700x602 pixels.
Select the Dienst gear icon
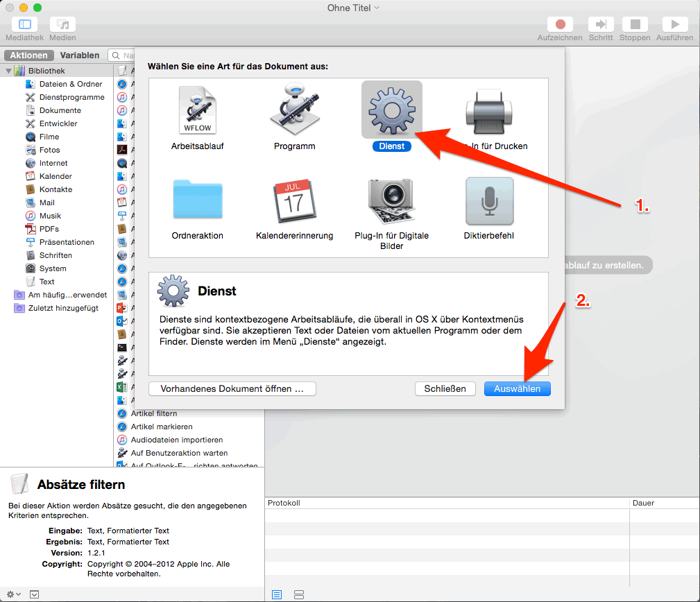pos(391,111)
